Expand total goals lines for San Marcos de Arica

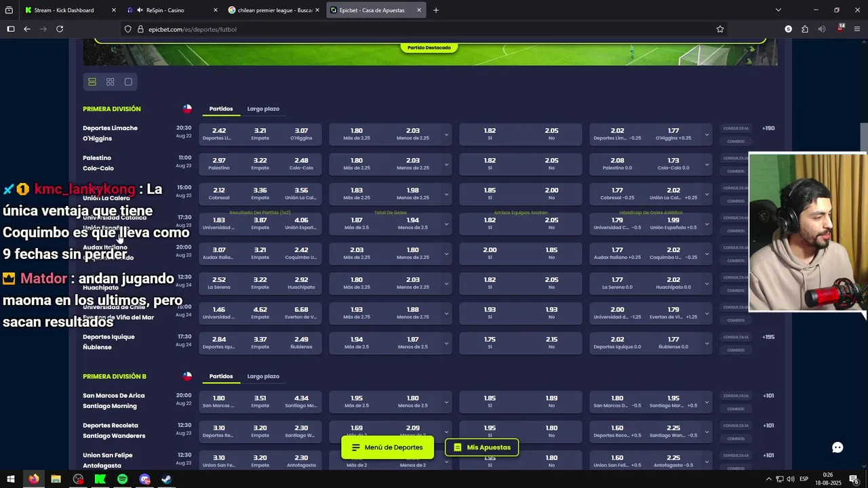[x=446, y=402]
